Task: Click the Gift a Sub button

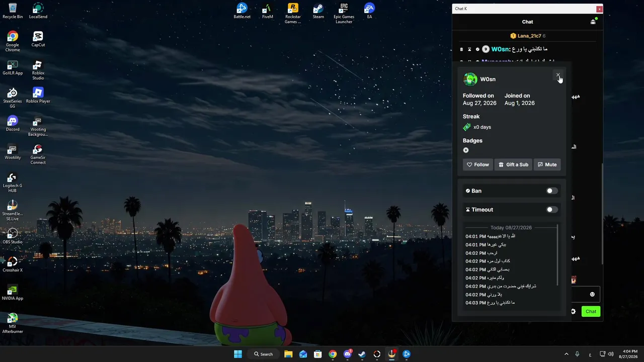Action: (x=513, y=164)
